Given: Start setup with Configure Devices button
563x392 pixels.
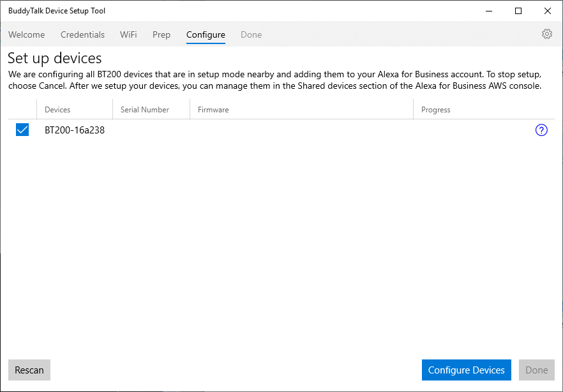Looking at the screenshot, I should coord(467,370).
